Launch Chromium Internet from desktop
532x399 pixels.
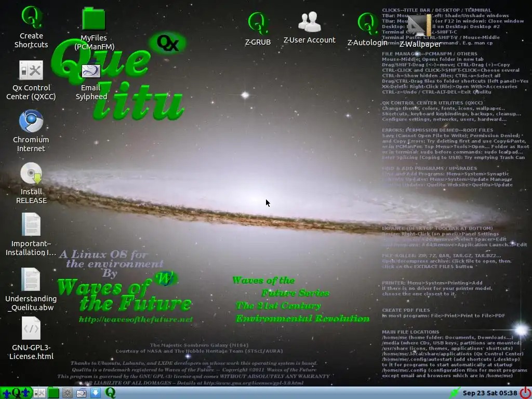31,121
